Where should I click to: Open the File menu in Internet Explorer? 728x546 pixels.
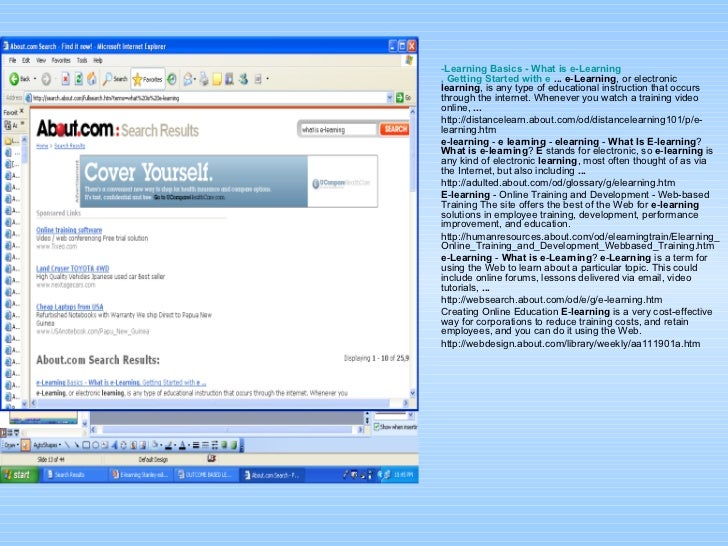tap(13, 60)
